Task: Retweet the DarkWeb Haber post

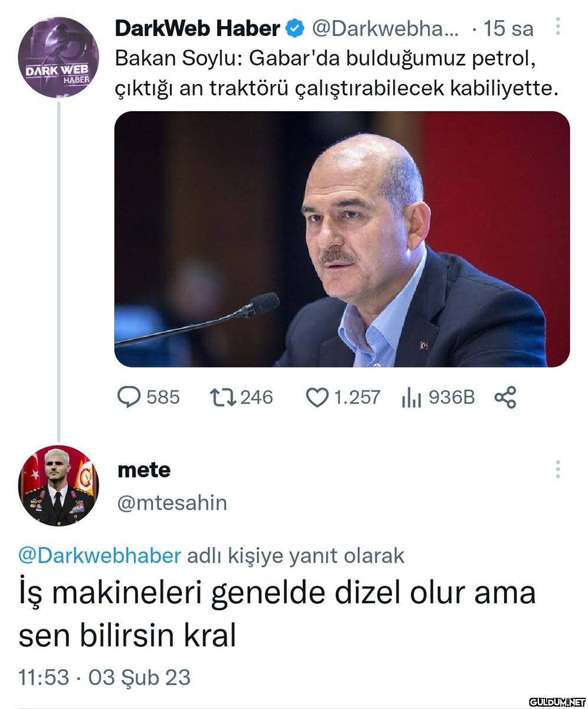Action: click(223, 397)
